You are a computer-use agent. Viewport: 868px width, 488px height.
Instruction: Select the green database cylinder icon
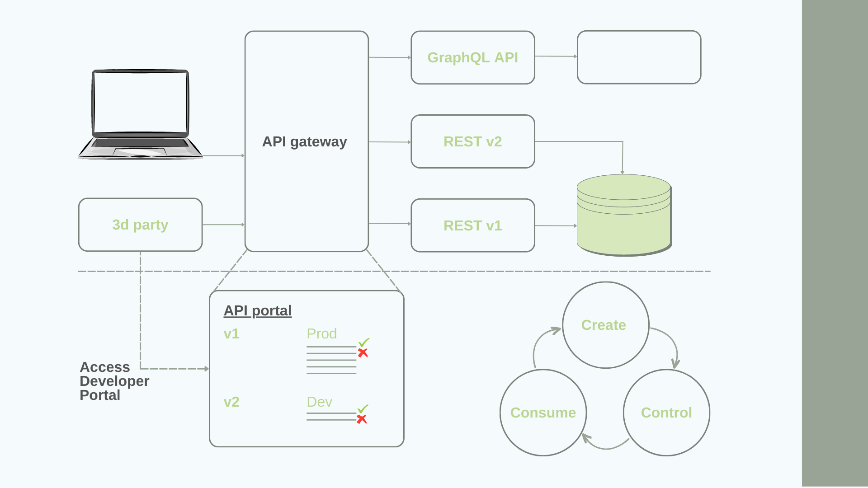coord(624,212)
